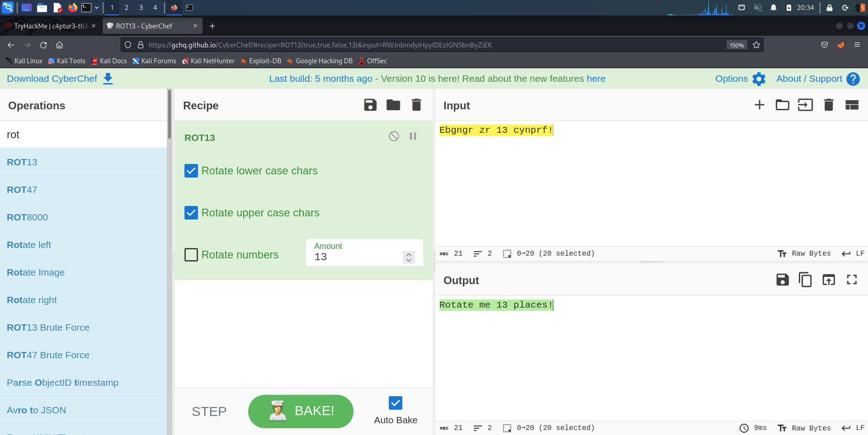Disable the ROT13 operation
The width and height of the screenshot is (868, 435).
(x=394, y=136)
